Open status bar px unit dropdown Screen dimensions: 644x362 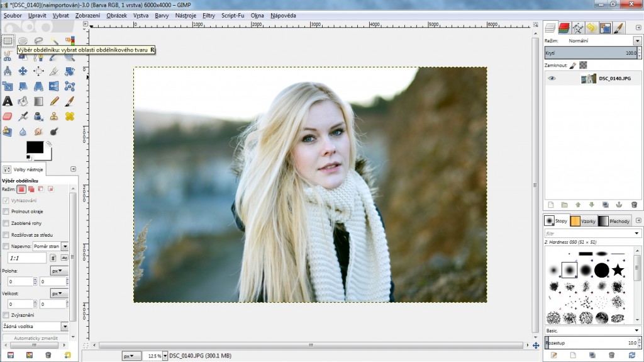click(131, 356)
